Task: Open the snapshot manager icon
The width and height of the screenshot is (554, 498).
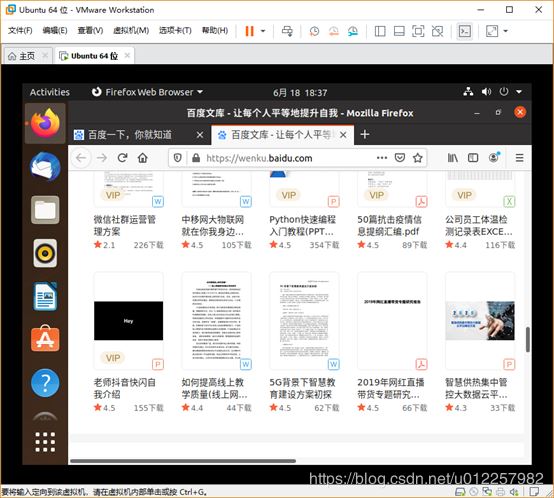Action: click(x=353, y=31)
